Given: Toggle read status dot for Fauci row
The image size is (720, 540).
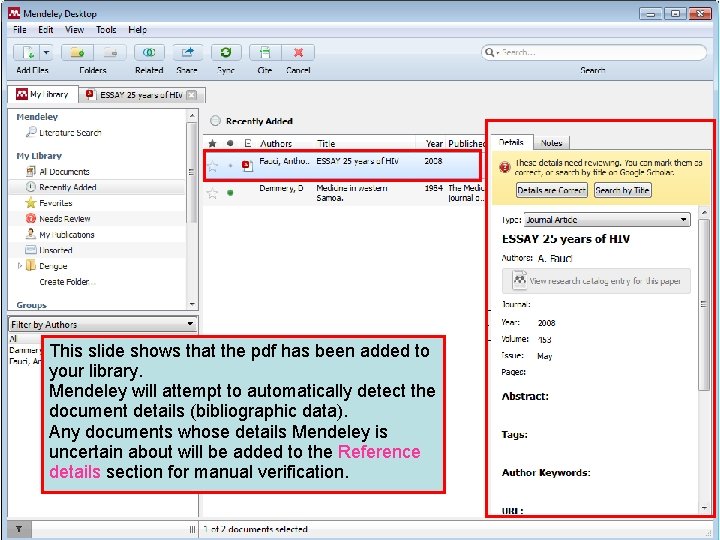Looking at the screenshot, I should (x=231, y=166).
